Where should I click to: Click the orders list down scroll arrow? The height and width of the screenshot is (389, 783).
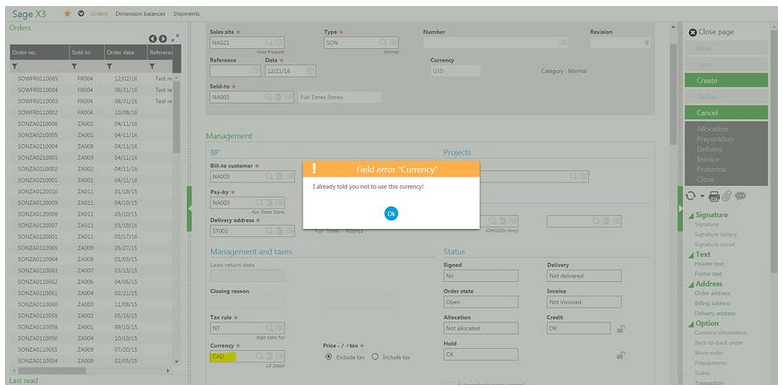(176, 362)
